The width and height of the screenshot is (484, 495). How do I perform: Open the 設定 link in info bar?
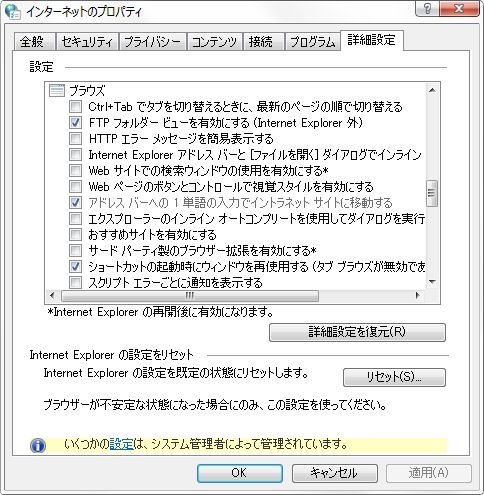tap(121, 444)
